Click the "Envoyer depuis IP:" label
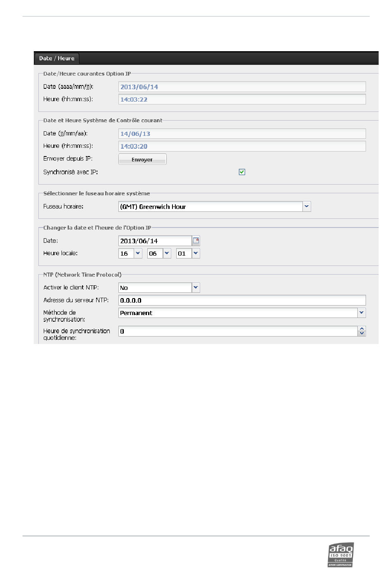The image size is (392, 569). [x=68, y=159]
